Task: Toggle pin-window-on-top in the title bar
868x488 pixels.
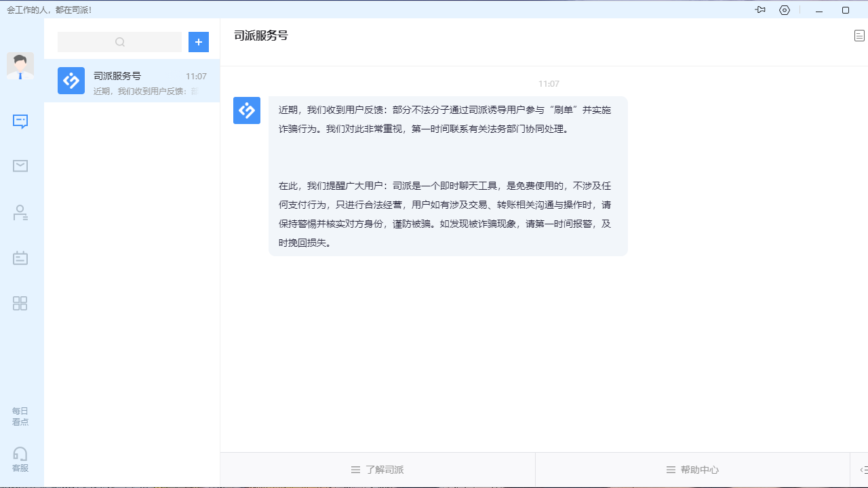Action: [760, 9]
